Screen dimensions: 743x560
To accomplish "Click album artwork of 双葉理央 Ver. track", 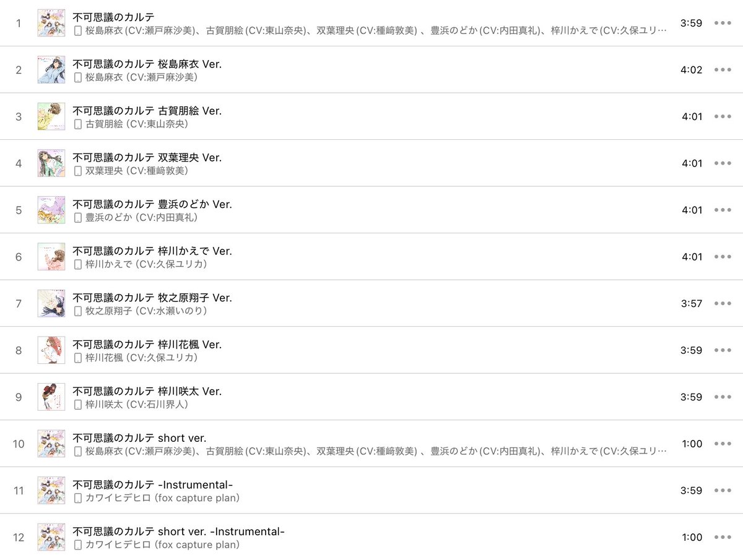I will coord(51,163).
